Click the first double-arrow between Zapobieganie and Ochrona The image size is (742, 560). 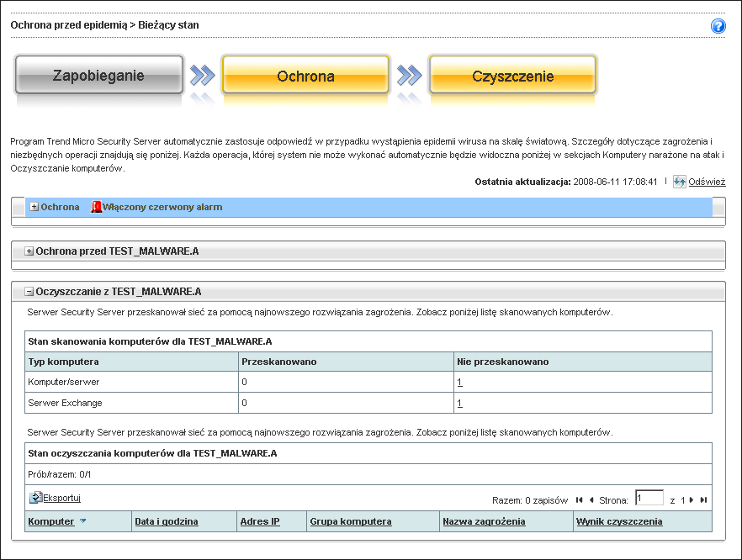tap(203, 75)
